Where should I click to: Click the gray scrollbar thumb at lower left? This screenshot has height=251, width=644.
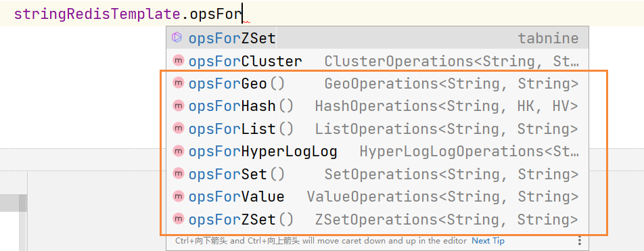[x=22, y=204]
